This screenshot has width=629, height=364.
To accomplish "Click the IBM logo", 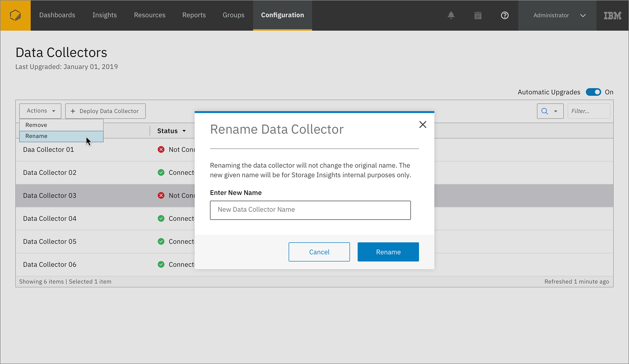I will coord(612,15).
